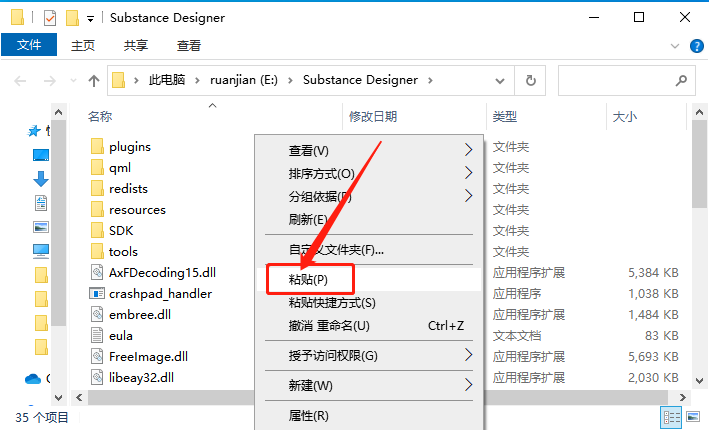Image resolution: width=709 pixels, height=430 pixels.
Task: Open the quick access toolbar customize arrow
Action: point(90,19)
